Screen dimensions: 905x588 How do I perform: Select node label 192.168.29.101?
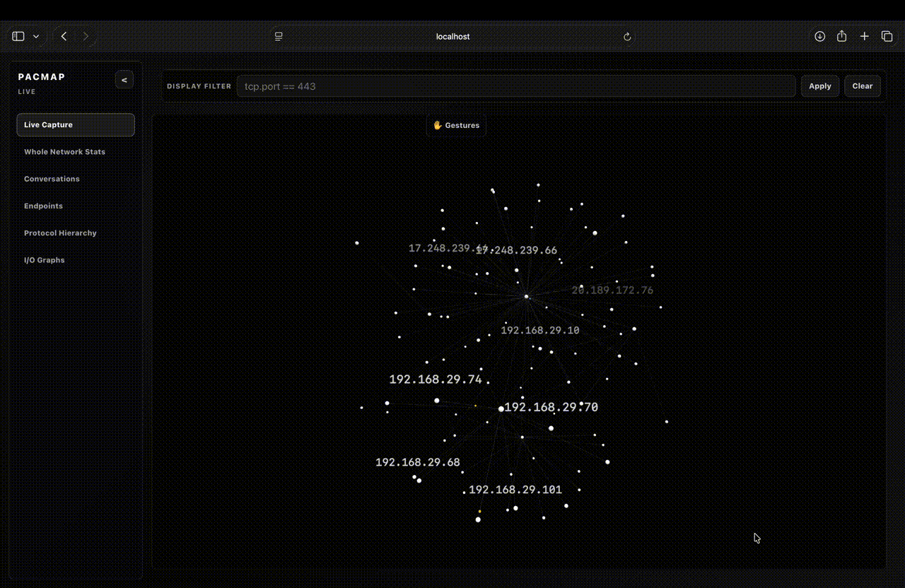click(515, 490)
